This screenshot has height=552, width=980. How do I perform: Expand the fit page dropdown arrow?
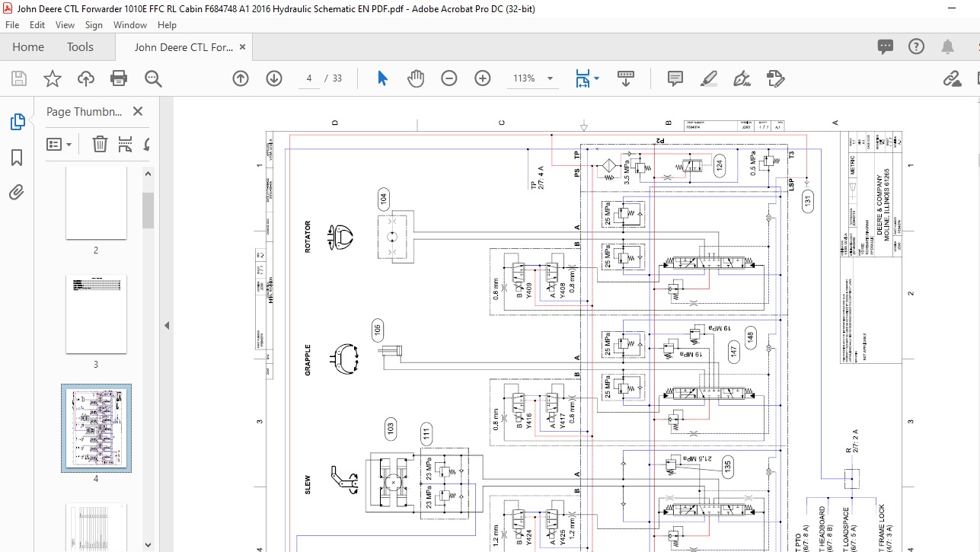tap(596, 78)
